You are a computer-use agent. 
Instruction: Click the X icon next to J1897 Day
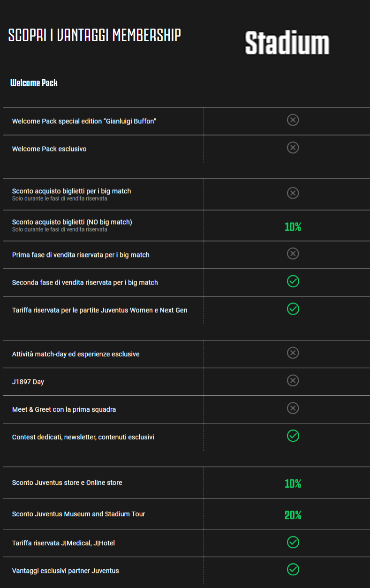click(293, 381)
